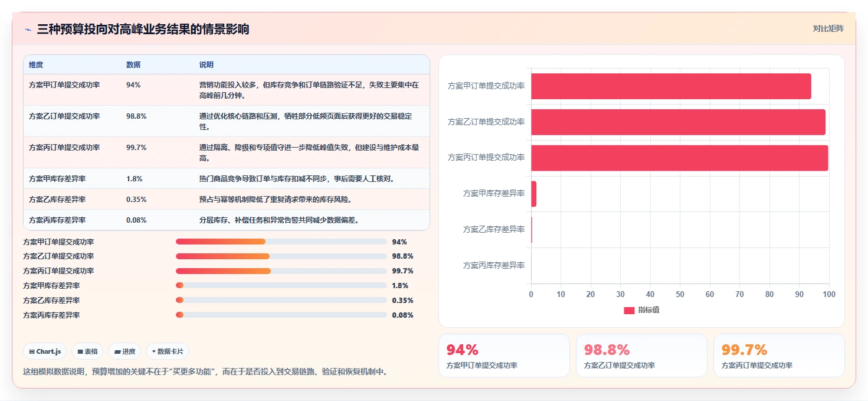The width and height of the screenshot is (868, 401).
Task: Click the 0.35% value in the table
Action: (136, 199)
